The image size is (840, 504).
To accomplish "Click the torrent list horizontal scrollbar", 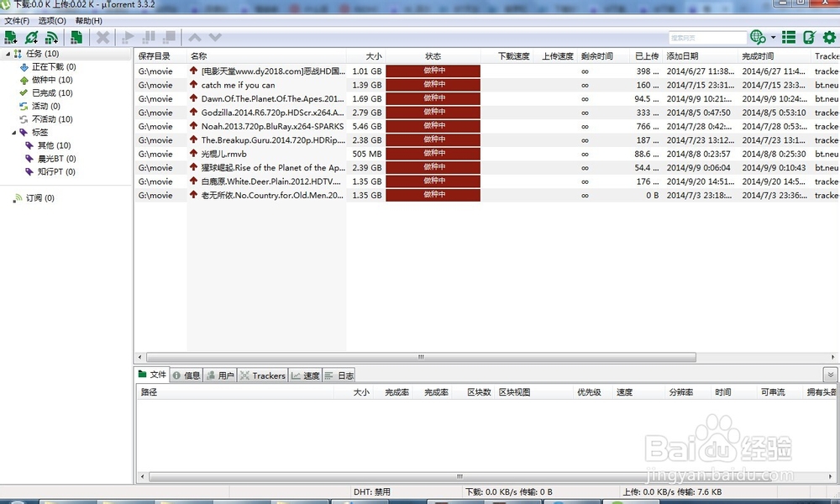I will pos(421,357).
